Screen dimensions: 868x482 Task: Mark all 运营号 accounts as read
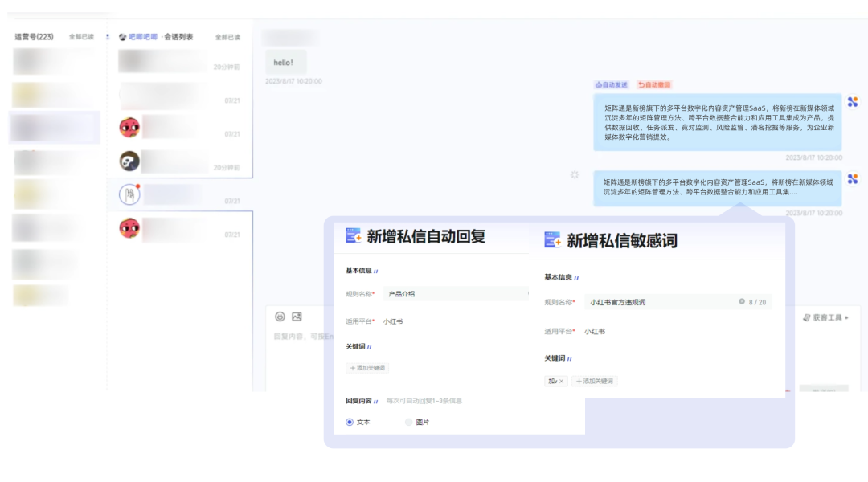tap(81, 37)
